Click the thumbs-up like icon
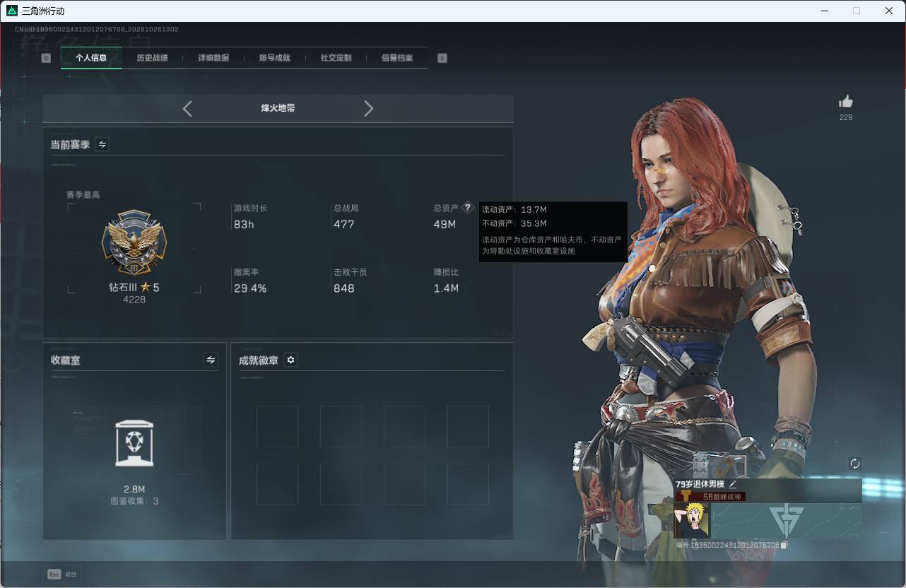906x588 pixels. click(x=846, y=101)
